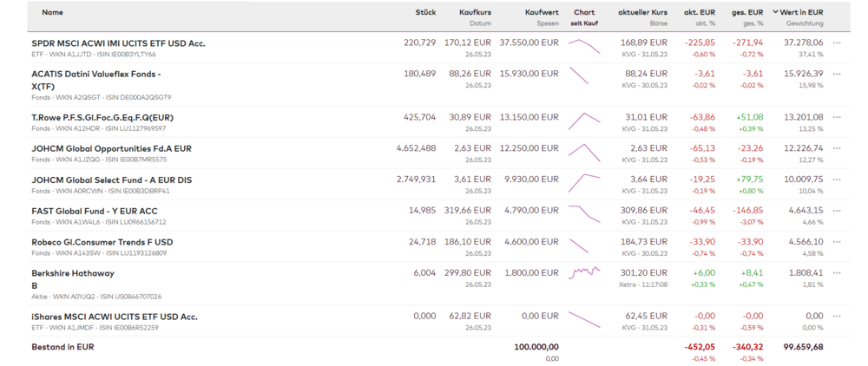Sort by the ges. EUR column header
The image size is (868, 366).
(x=747, y=13)
